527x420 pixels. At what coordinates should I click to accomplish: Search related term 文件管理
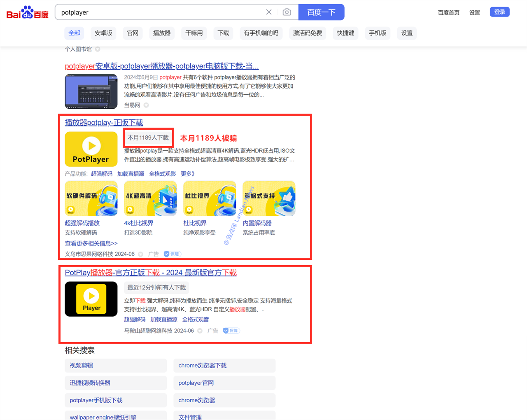224,416
